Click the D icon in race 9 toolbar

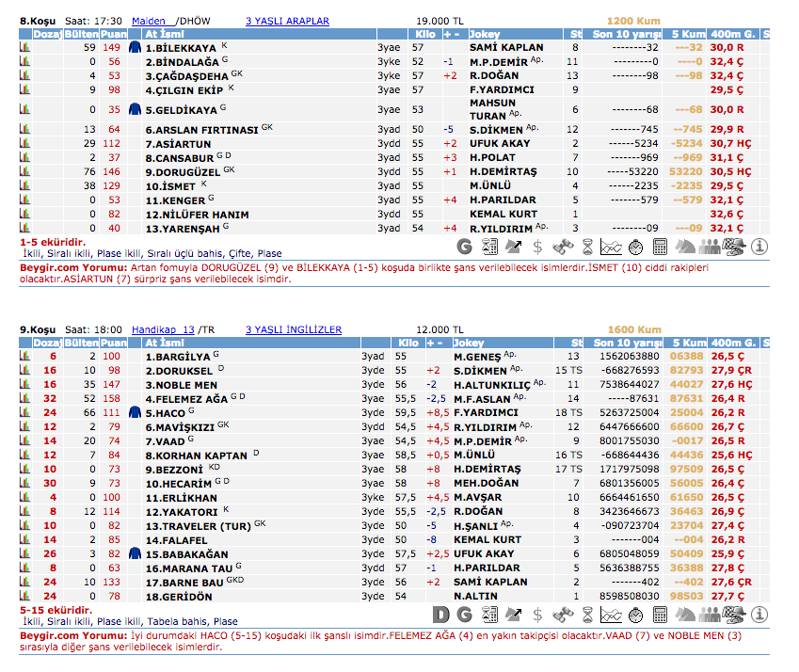[x=439, y=615]
